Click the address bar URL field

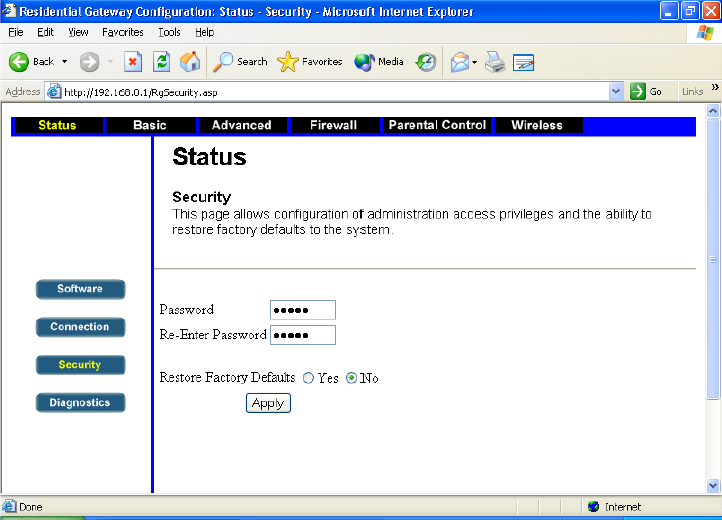(335, 92)
